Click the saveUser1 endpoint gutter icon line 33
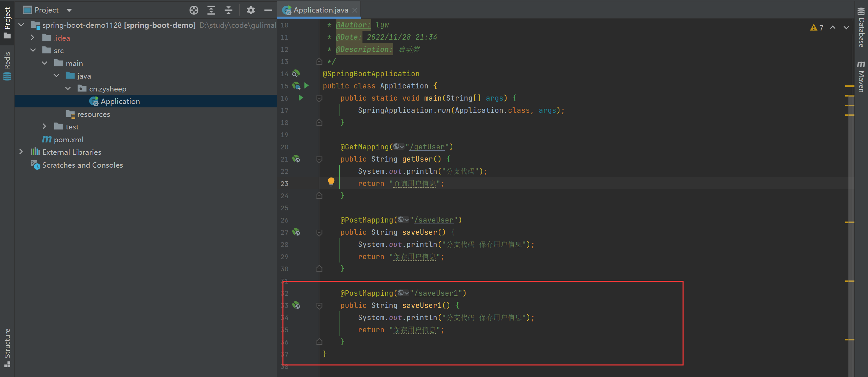The width and height of the screenshot is (868, 377). click(296, 305)
